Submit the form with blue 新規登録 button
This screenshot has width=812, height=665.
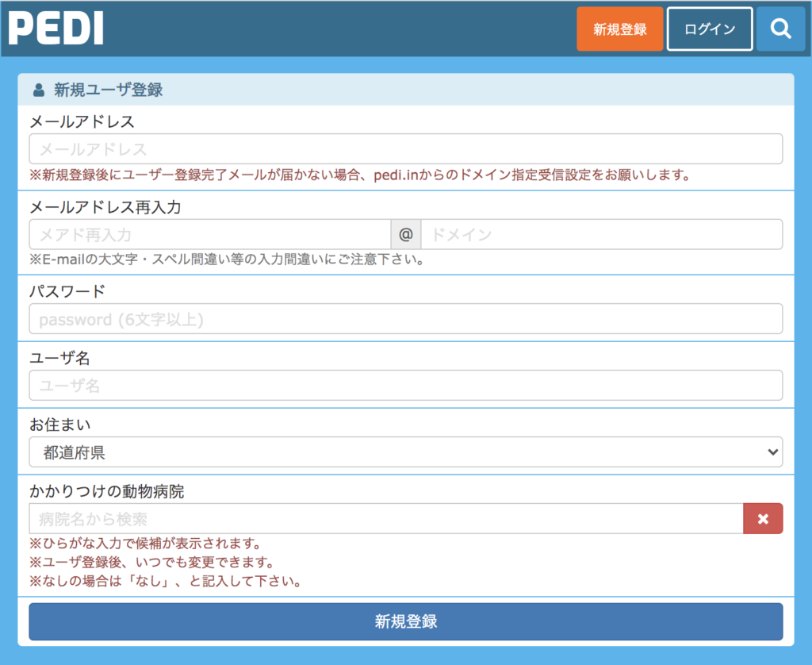405,621
